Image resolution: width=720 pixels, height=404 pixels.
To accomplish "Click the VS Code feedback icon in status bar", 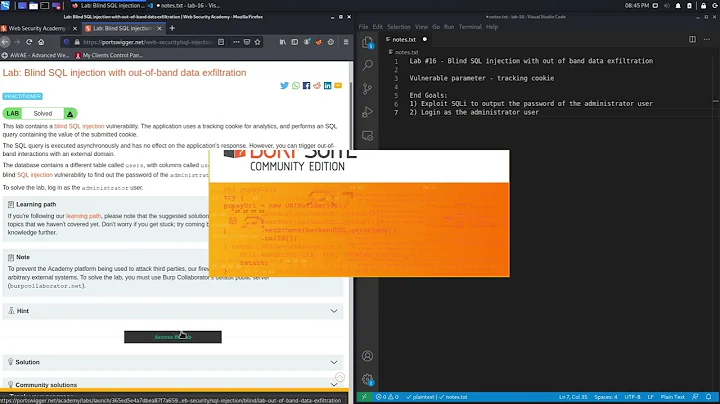I will pos(695,397).
